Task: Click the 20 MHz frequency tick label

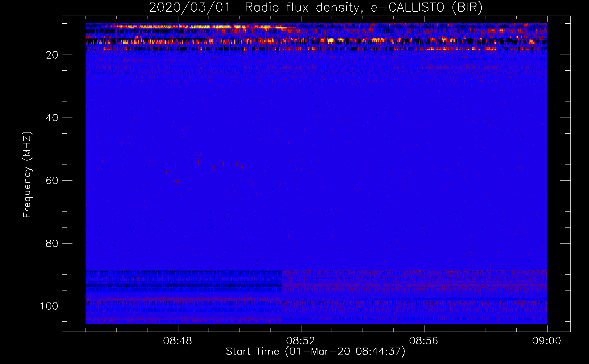Action: pyautogui.click(x=52, y=55)
